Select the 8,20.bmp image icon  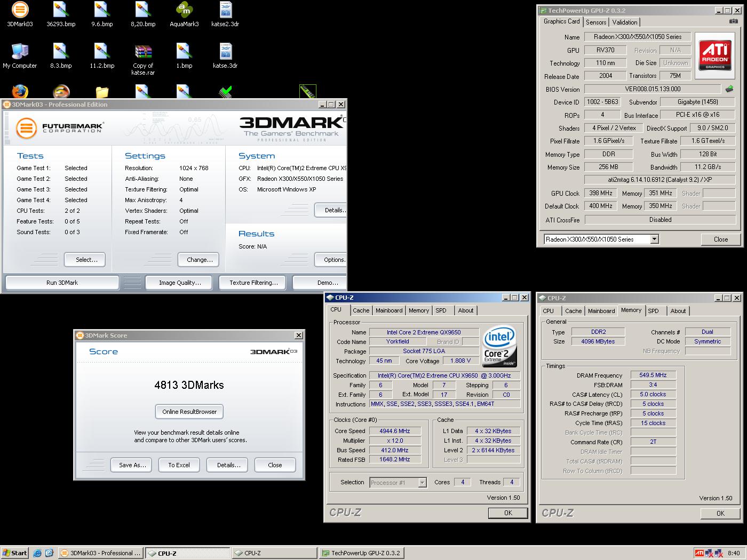coord(143,14)
